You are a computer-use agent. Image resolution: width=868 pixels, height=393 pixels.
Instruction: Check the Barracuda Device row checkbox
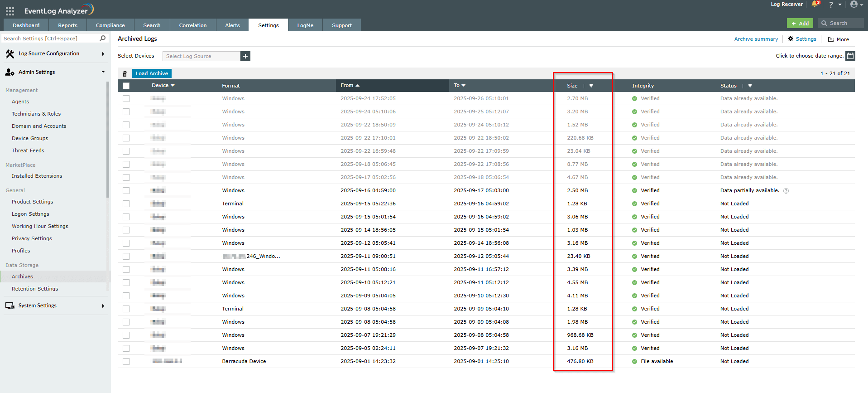[x=126, y=361]
